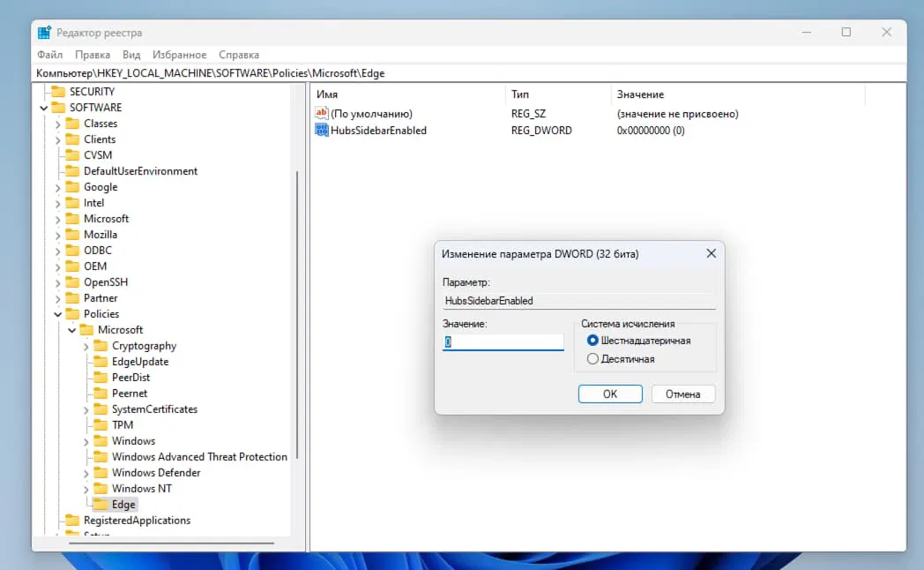Click the Windows Defender folder icon

click(101, 473)
